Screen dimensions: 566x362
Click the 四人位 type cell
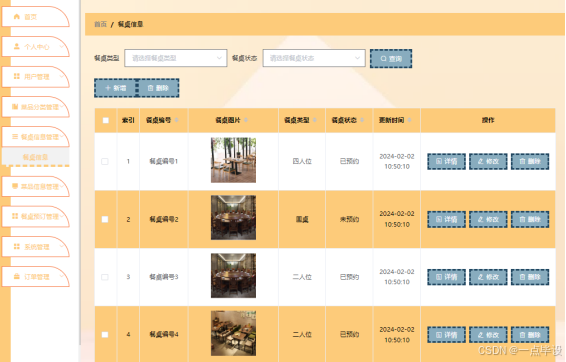pos(302,161)
